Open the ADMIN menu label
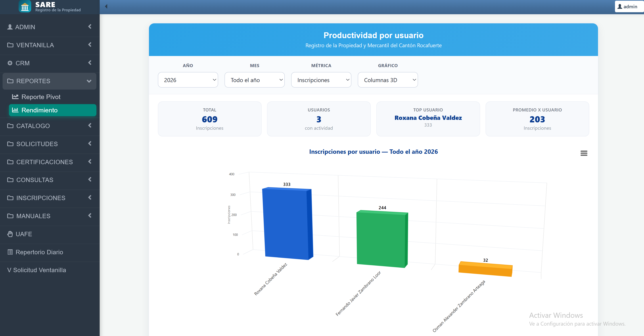The image size is (644, 336). 25,27
